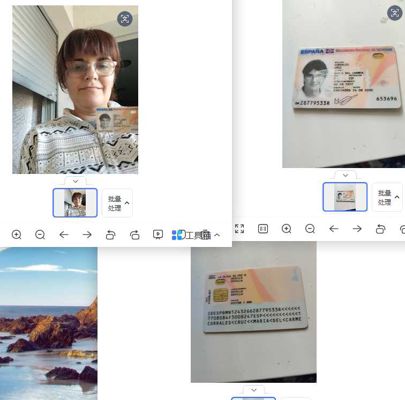Click the scan icon on ID card photo
405x400 pixels.
point(395,13)
